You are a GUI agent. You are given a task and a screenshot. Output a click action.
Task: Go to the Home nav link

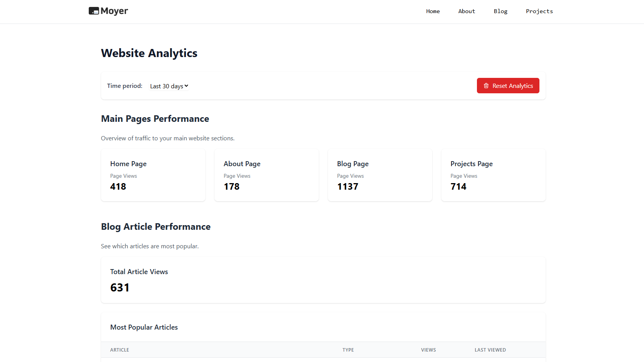click(433, 11)
